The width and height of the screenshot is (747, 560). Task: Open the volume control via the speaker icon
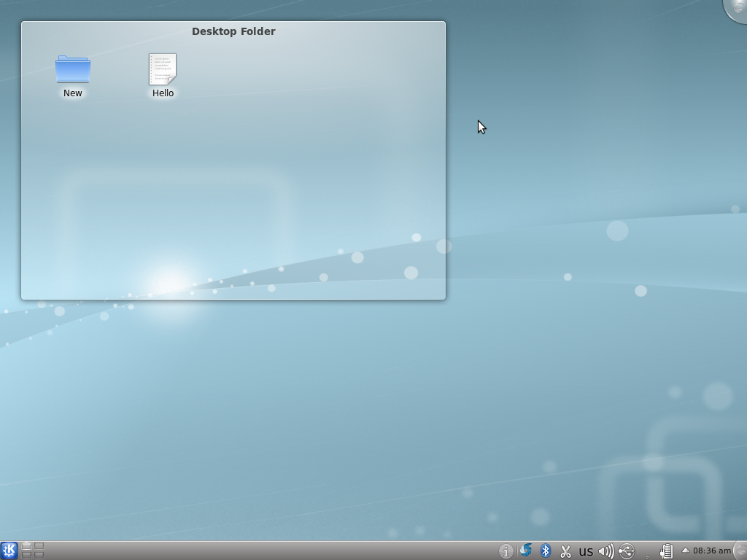tap(605, 550)
